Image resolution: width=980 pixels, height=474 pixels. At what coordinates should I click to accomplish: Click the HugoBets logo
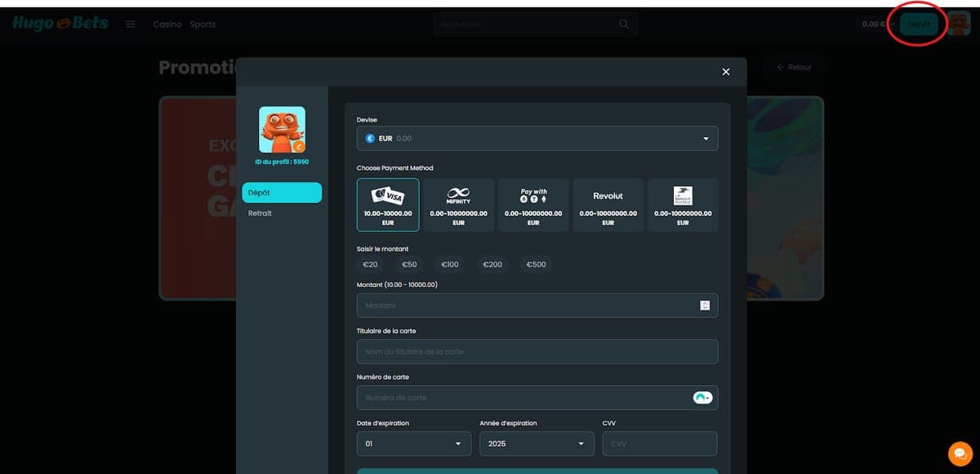click(x=60, y=24)
